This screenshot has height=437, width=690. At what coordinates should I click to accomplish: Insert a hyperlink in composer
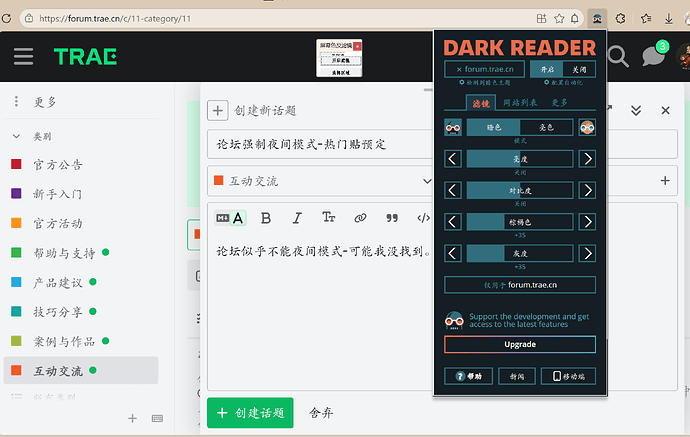coord(360,218)
